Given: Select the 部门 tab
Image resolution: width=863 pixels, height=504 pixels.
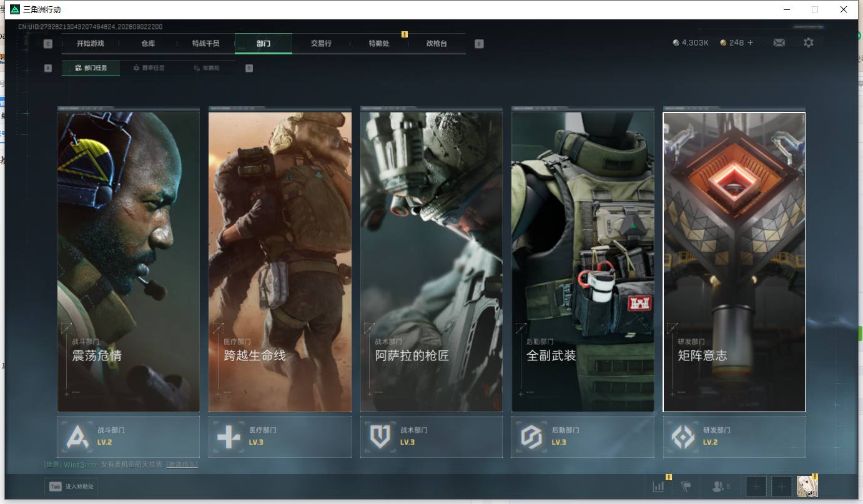Looking at the screenshot, I should [264, 44].
